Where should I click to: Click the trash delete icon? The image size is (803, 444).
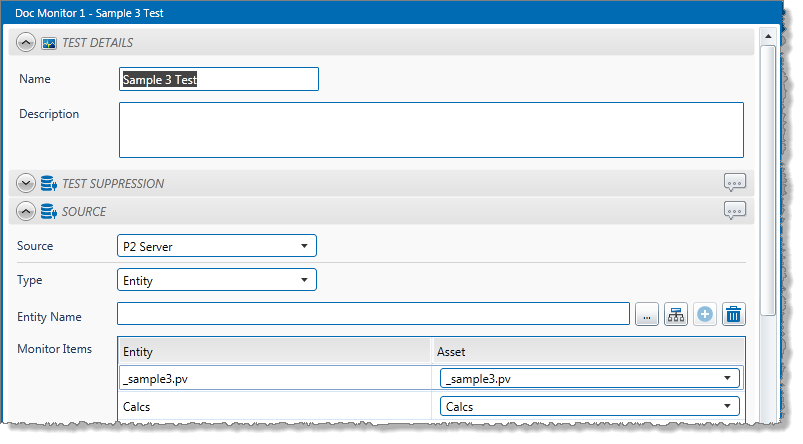coord(734,314)
